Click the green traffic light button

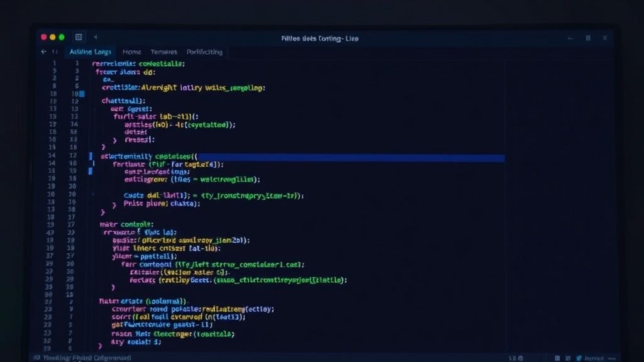62,37
